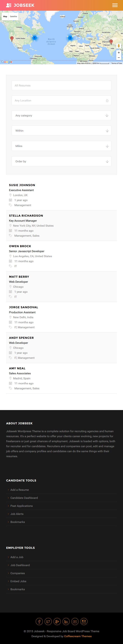The image size is (123, 644).
Task: Open Susie Johnson's resume
Action: (22, 185)
